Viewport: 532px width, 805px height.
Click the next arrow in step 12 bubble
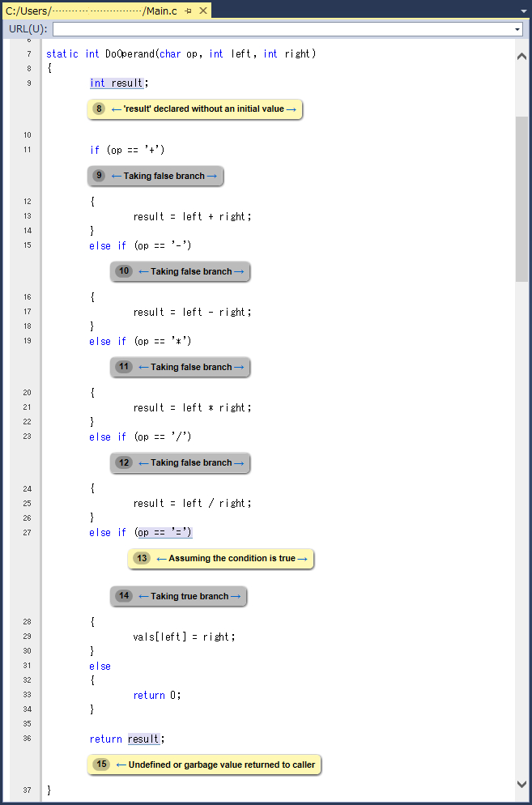[x=239, y=463]
